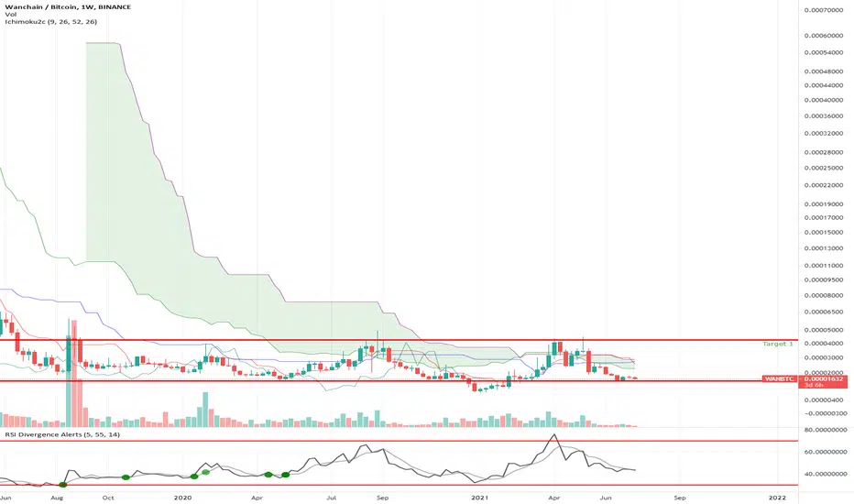Click the 0.00015000 price axis label

pos(824,233)
